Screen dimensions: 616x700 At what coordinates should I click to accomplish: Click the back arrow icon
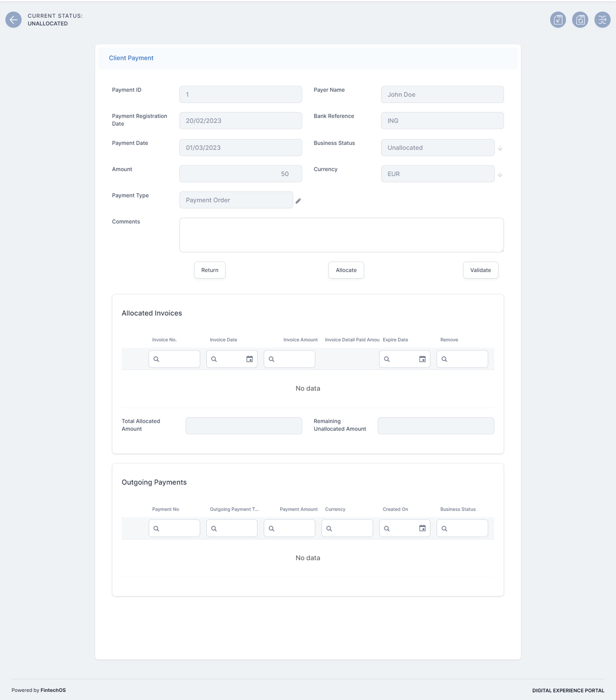[13, 20]
